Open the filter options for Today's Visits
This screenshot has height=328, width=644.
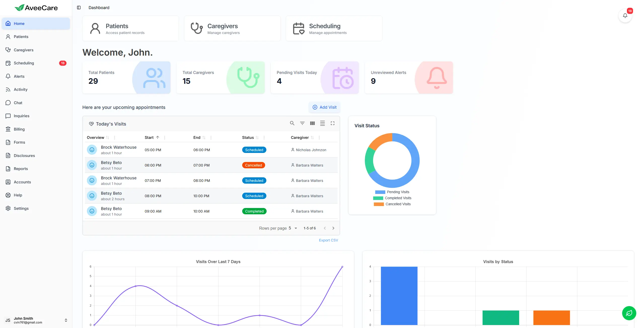point(302,123)
